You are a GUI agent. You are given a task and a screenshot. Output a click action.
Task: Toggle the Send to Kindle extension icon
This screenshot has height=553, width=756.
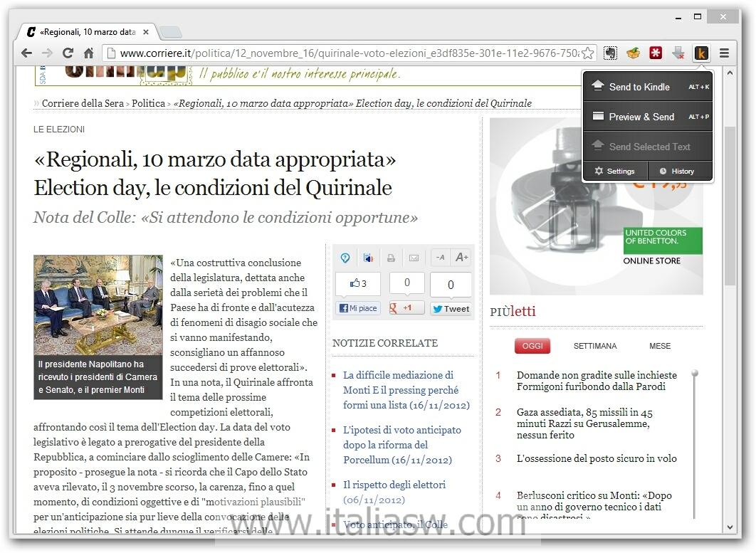tap(701, 53)
